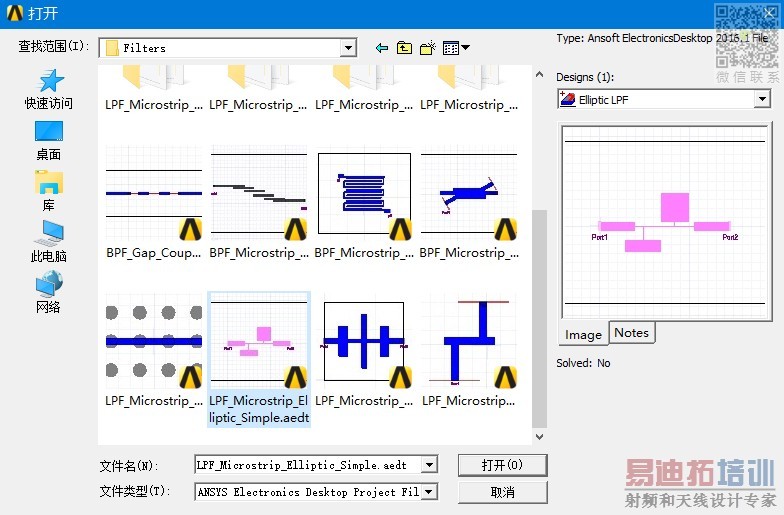Image resolution: width=784 pixels, height=515 pixels.
Task: Select third LPF_Microstrip folder in top row
Action: 364,90
